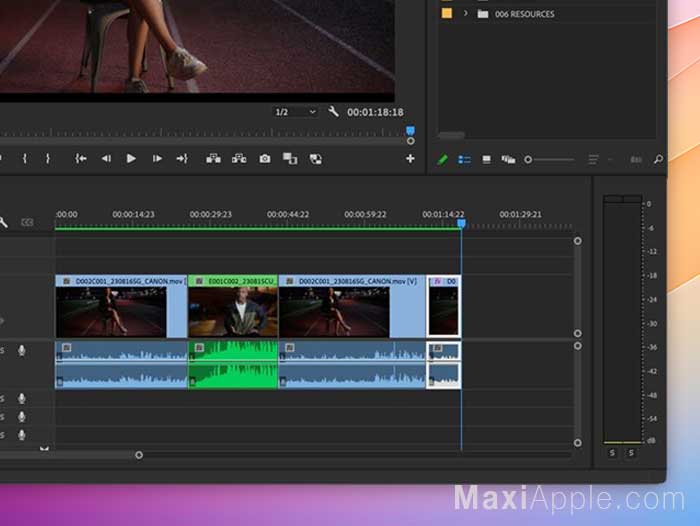Open the Comparison View button
Viewport: 700px width, 526px height.
point(290,159)
